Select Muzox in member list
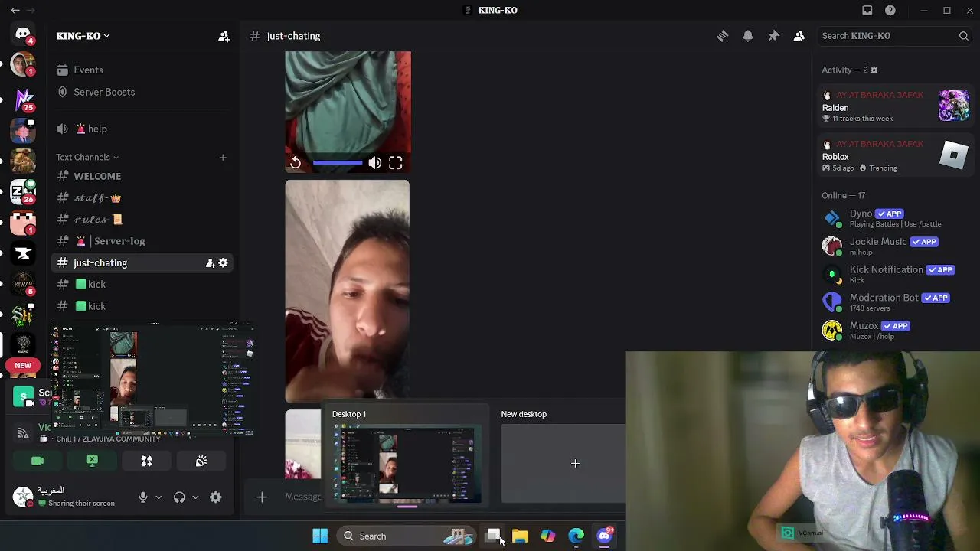980x551 pixels. 896,330
